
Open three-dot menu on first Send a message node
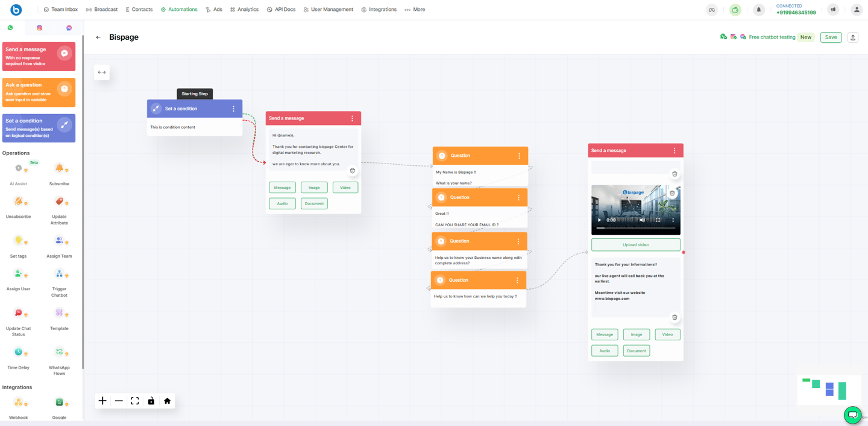click(x=353, y=118)
